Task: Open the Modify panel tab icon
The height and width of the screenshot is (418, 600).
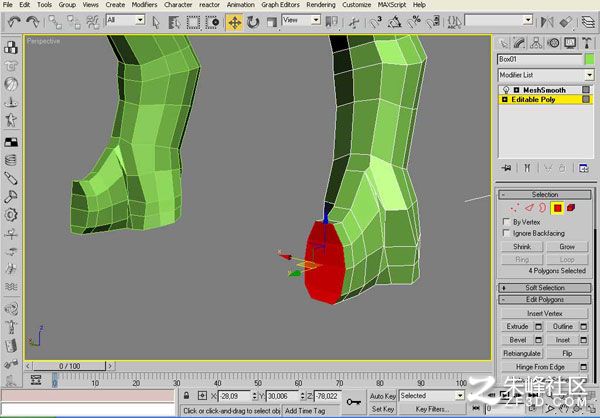Action: point(519,43)
